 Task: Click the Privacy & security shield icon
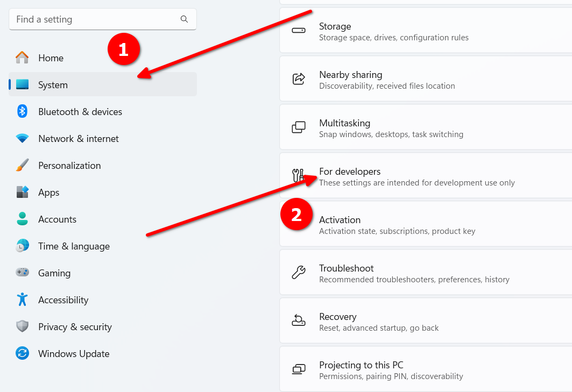tap(22, 326)
